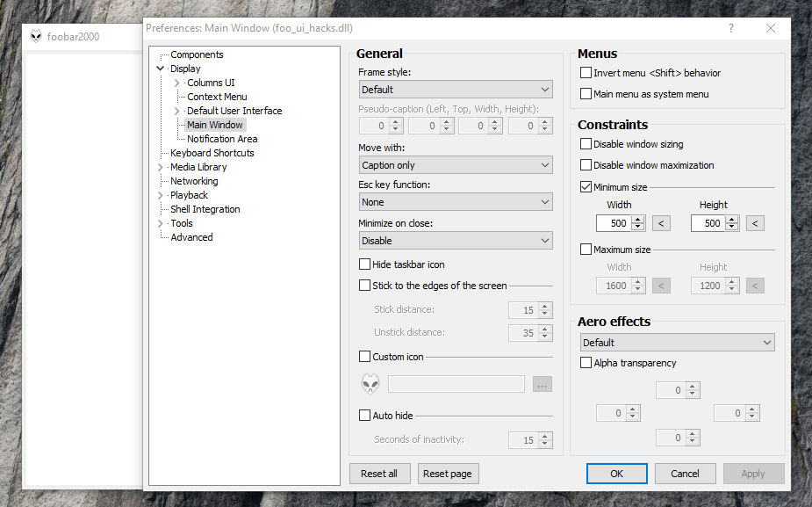Toggle Hide taskbar icon checkbox
The image size is (812, 507).
[x=364, y=264]
